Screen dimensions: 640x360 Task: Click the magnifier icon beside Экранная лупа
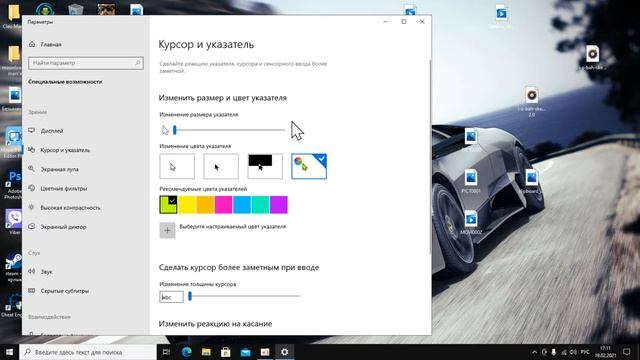[32, 169]
